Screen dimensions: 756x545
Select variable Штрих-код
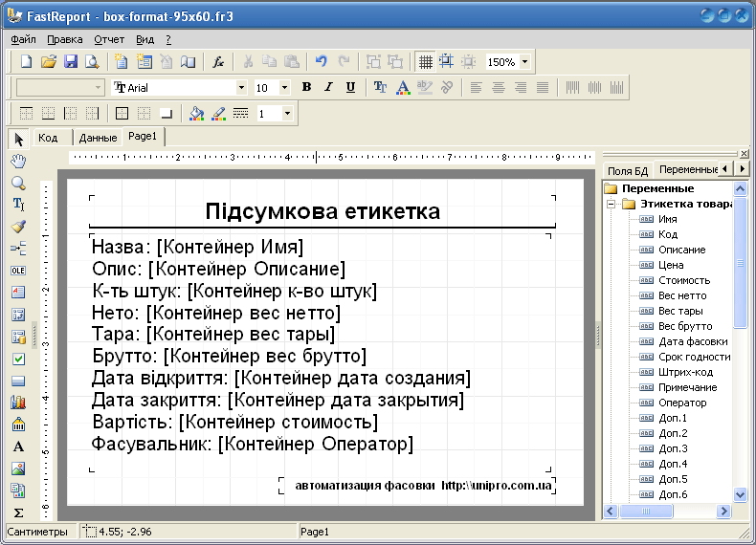685,372
